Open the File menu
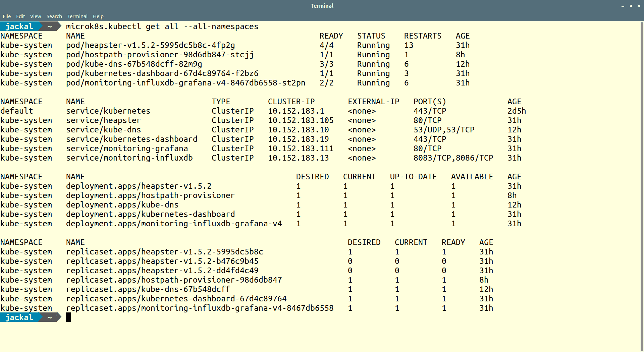The height and width of the screenshot is (352, 644). pos(7,16)
